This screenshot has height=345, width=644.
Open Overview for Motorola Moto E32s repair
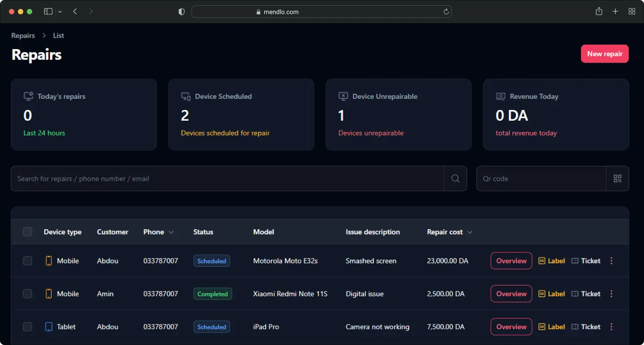pyautogui.click(x=511, y=261)
